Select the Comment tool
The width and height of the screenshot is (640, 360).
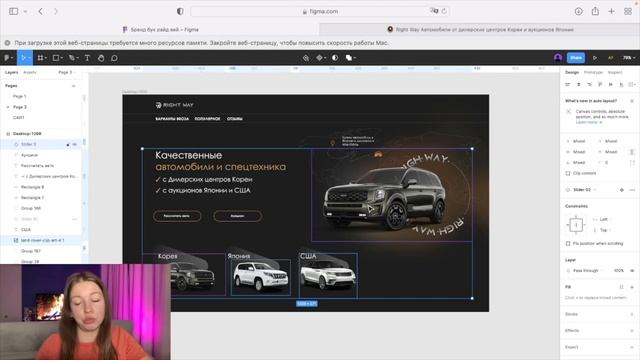coord(114,58)
